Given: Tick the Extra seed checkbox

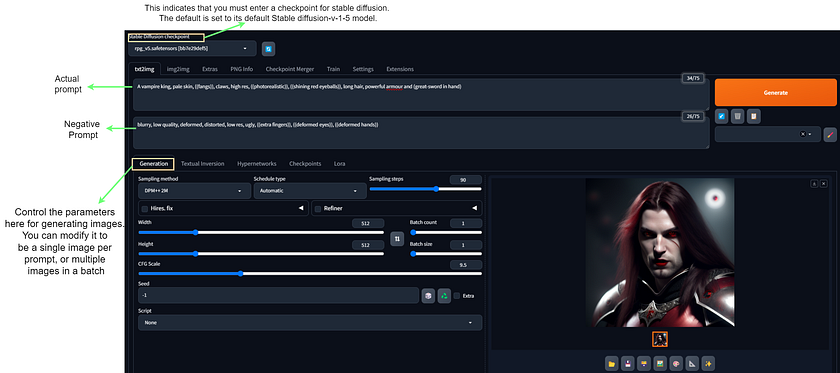Looking at the screenshot, I should 457,296.
